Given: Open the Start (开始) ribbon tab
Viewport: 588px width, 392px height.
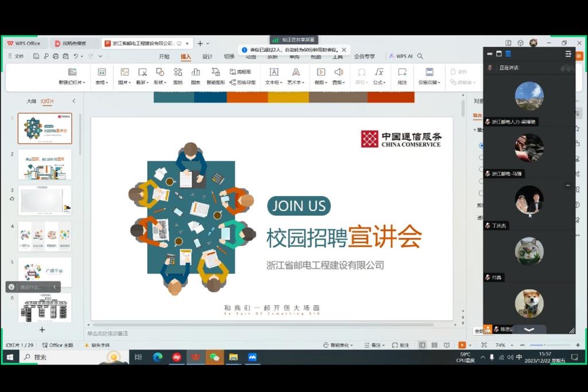Looking at the screenshot, I should pyautogui.click(x=164, y=56).
